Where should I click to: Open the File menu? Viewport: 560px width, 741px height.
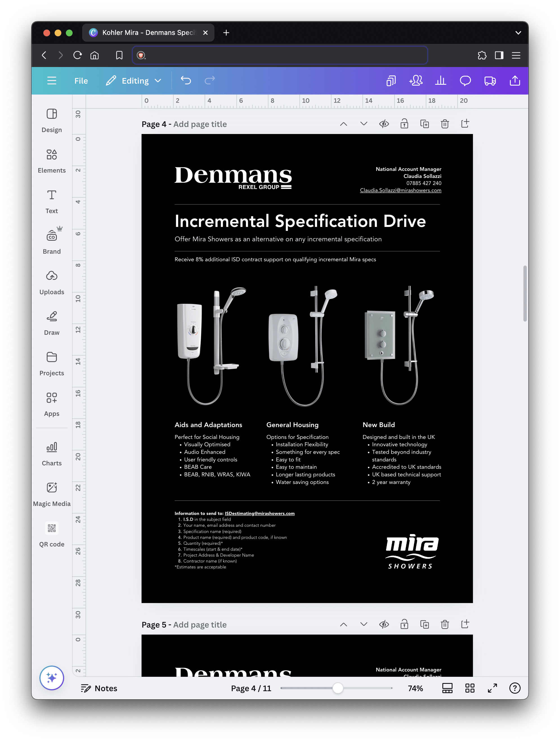81,81
